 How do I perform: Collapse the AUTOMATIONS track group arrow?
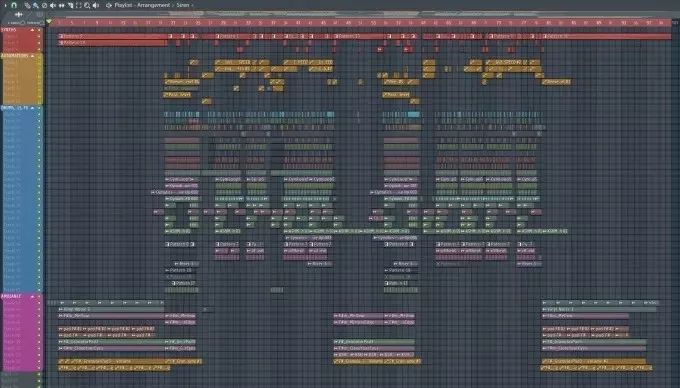pyautogui.click(x=32, y=56)
